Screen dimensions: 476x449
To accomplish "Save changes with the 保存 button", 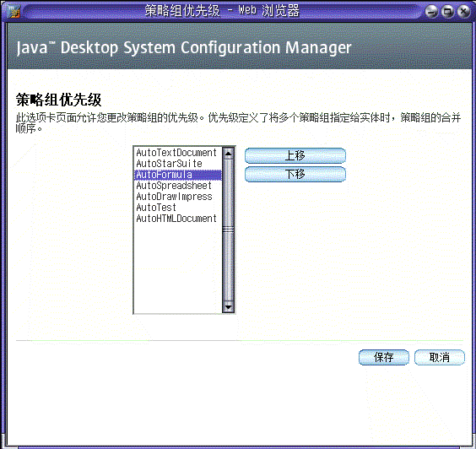I will pos(384,357).
